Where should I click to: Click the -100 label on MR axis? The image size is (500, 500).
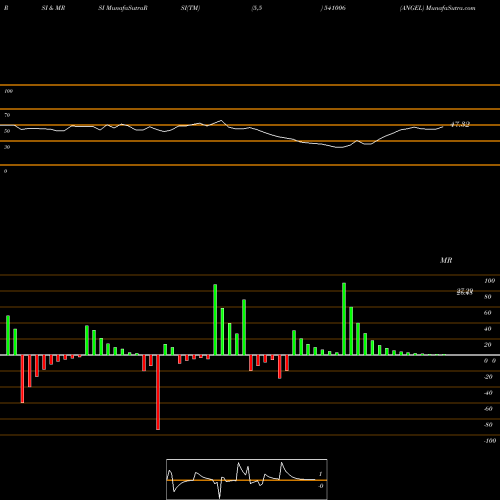tap(490, 441)
